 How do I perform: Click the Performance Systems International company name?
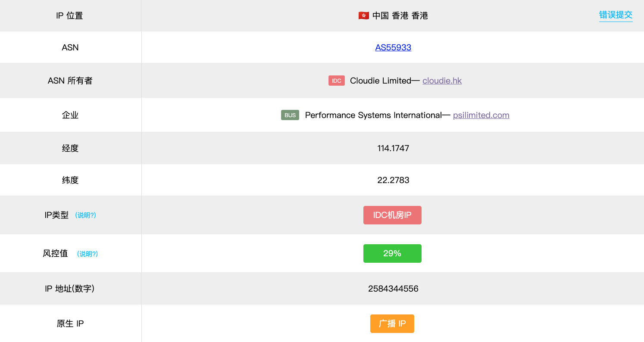tap(373, 115)
